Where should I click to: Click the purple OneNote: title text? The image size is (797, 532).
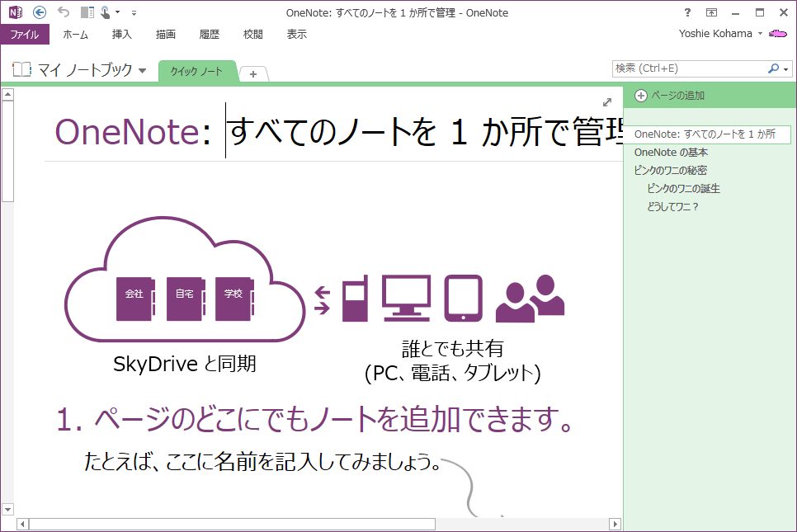pos(133,132)
